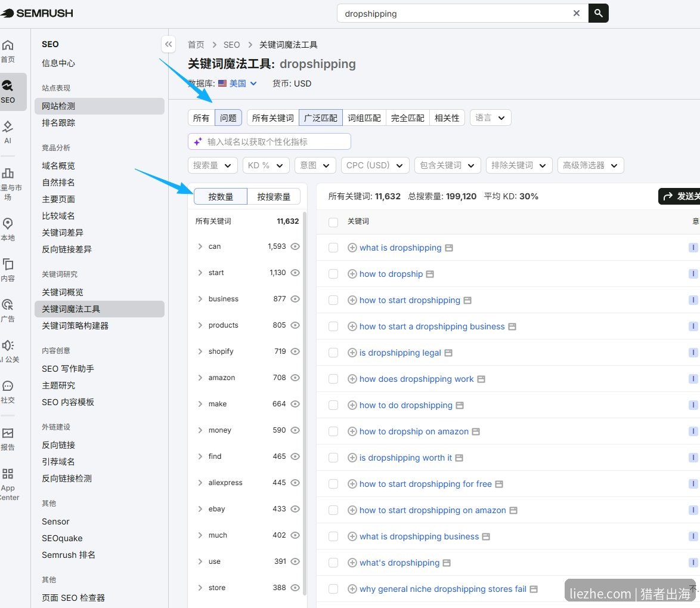Select the exact match tab
Image resolution: width=700 pixels, height=608 pixels.
[x=408, y=118]
